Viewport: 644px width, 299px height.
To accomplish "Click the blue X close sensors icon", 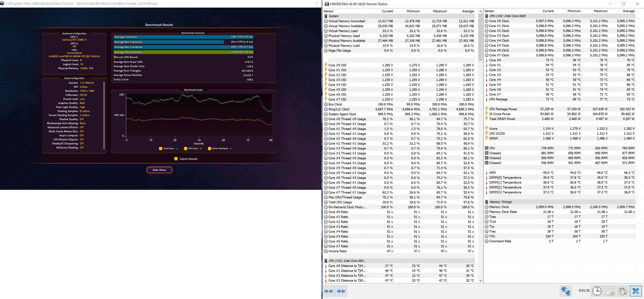I will click(636, 291).
